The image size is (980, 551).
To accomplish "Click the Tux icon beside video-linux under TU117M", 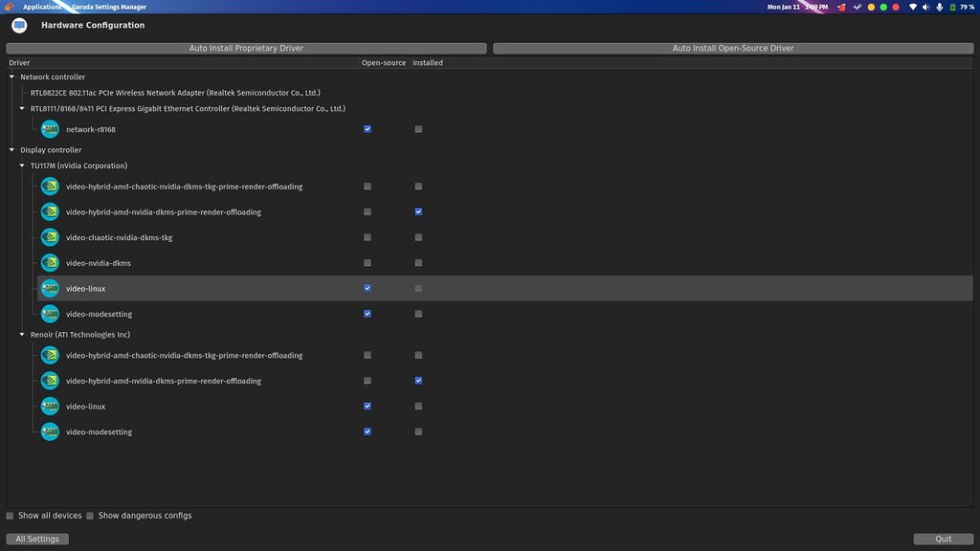I will (50, 288).
